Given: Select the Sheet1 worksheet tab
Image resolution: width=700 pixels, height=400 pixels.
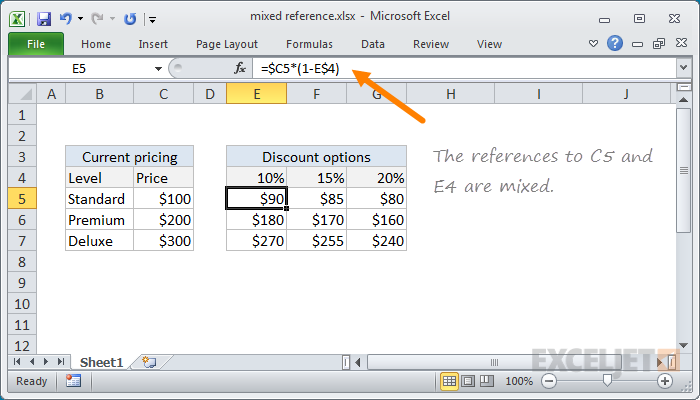Looking at the screenshot, I should click(101, 362).
